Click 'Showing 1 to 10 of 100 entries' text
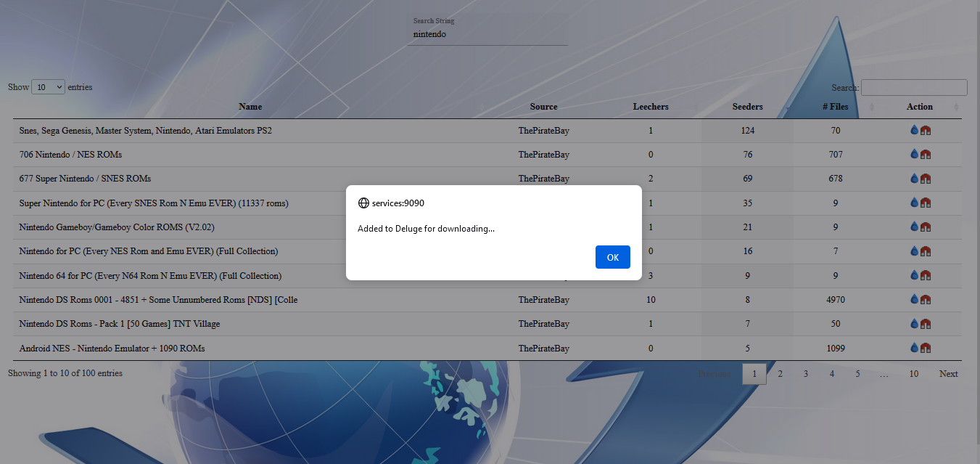This screenshot has height=464, width=980. [x=65, y=373]
